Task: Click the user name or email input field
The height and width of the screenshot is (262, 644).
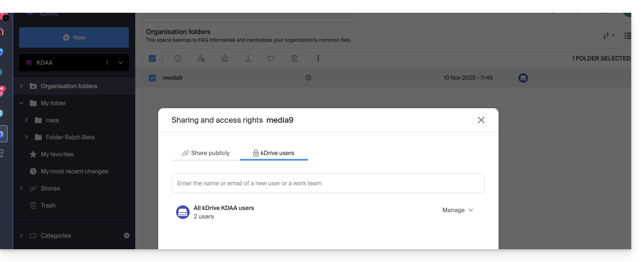Action: 328,183
